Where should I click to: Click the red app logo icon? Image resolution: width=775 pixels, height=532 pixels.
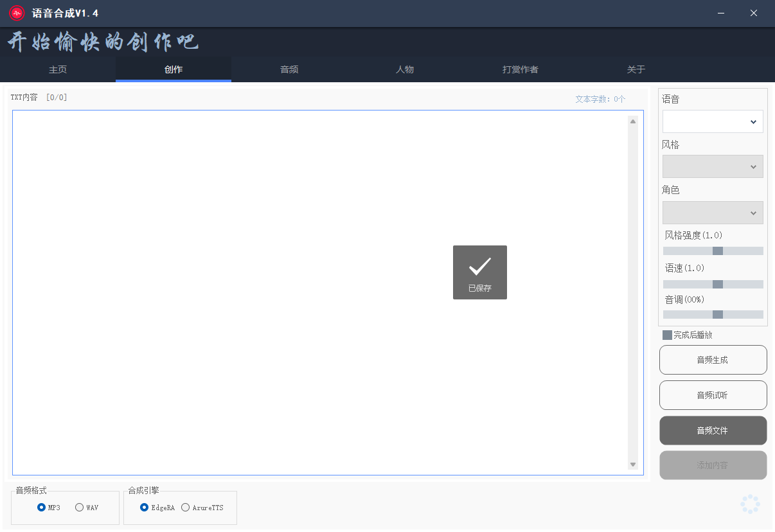pyautogui.click(x=16, y=13)
